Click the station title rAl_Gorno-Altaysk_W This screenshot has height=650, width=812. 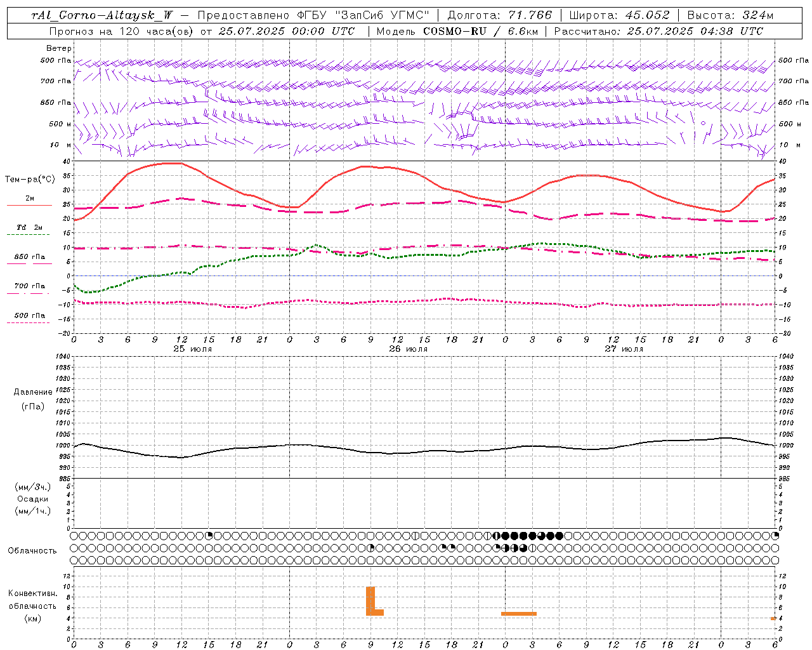[101, 15]
